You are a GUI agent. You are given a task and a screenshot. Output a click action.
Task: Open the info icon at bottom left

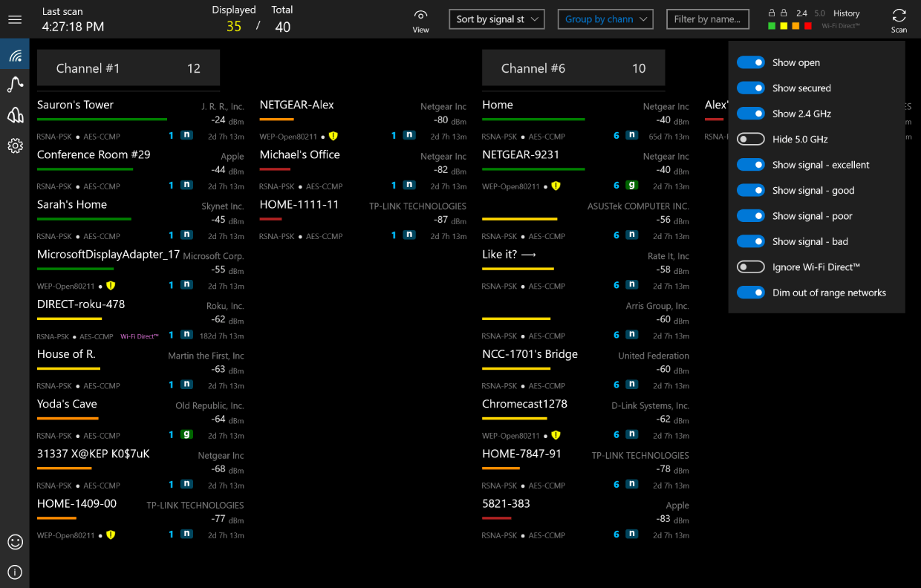click(x=15, y=572)
